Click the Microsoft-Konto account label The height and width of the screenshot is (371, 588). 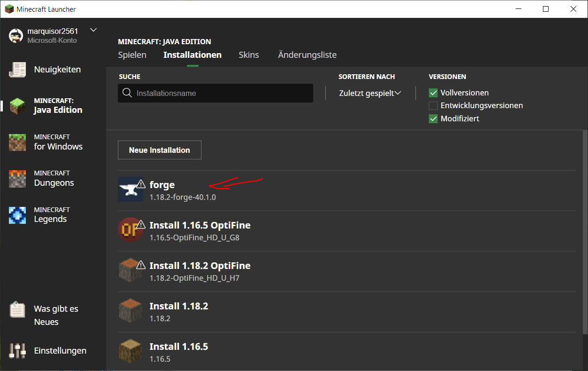[x=52, y=40]
